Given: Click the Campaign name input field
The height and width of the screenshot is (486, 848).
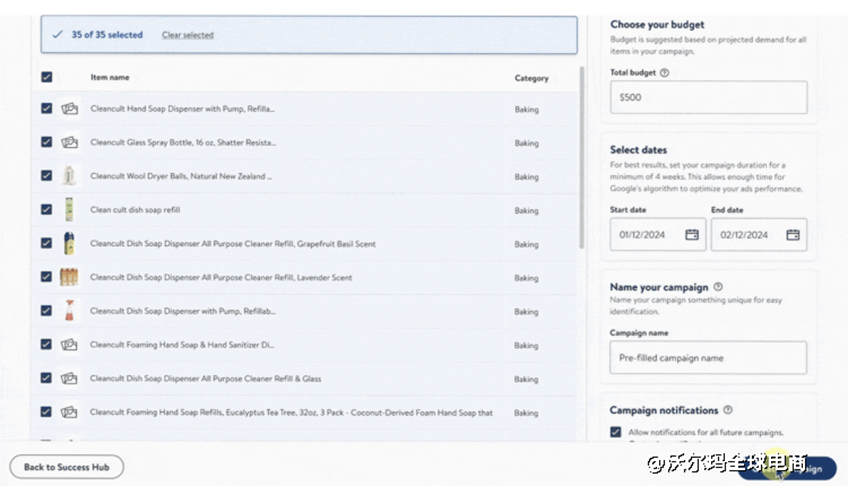Looking at the screenshot, I should (x=708, y=358).
